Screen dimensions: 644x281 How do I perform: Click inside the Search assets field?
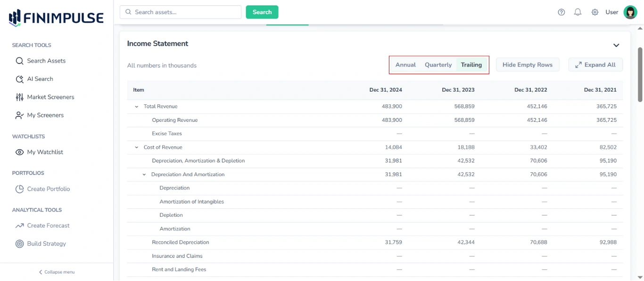click(181, 12)
